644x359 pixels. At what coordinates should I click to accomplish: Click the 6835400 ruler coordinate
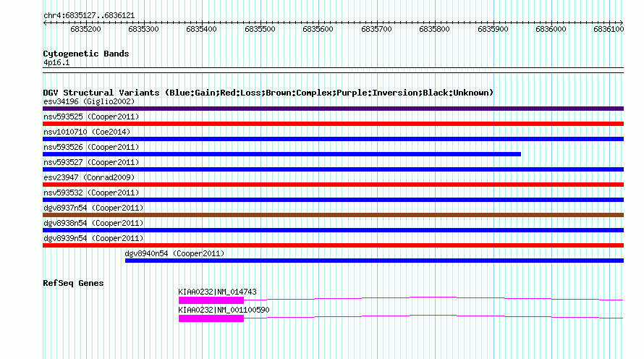(x=201, y=29)
